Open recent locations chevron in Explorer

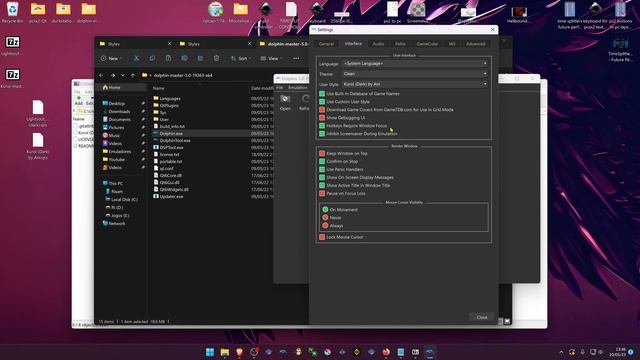pos(122,76)
